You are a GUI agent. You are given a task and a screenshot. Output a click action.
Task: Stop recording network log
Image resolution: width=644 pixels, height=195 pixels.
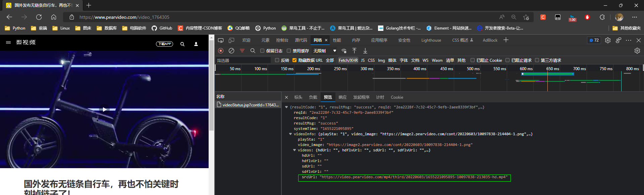(221, 51)
